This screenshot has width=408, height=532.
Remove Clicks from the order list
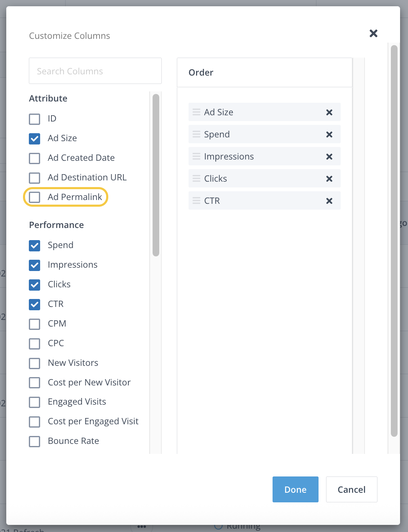[x=329, y=179]
